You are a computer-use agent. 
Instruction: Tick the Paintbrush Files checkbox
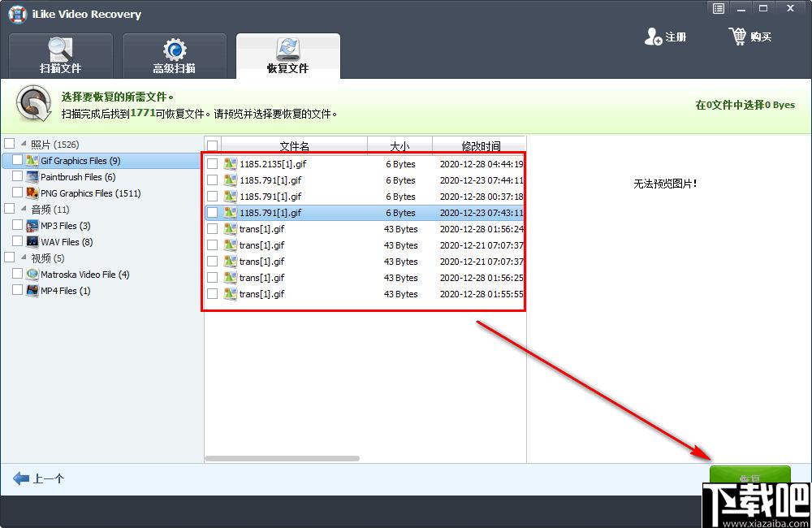pyautogui.click(x=17, y=176)
